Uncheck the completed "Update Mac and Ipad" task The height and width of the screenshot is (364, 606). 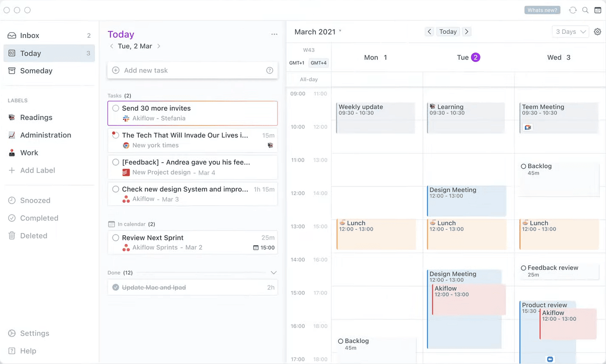(x=116, y=287)
